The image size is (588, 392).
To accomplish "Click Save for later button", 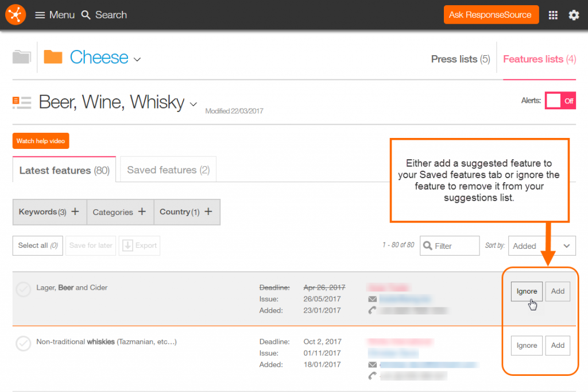I will coord(91,245).
